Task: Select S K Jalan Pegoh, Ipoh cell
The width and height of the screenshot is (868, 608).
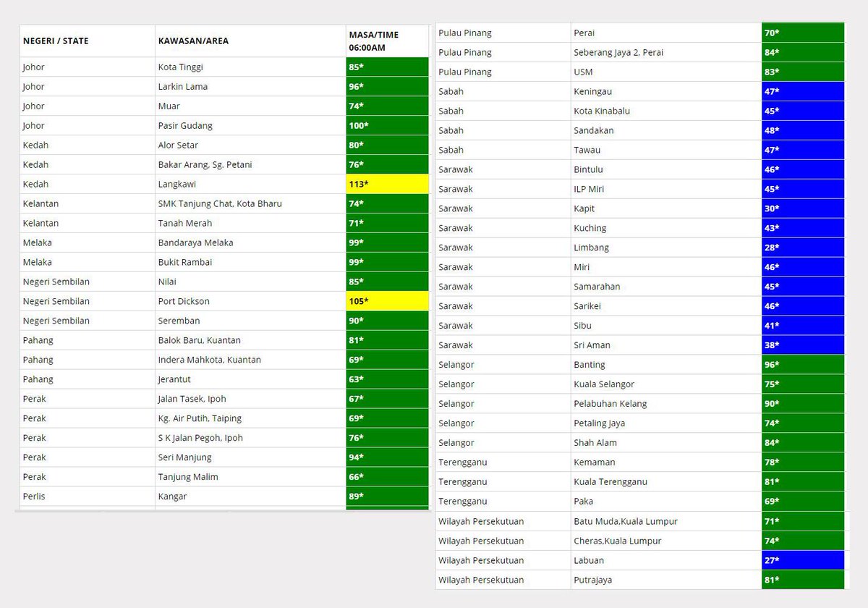Action: click(250, 439)
